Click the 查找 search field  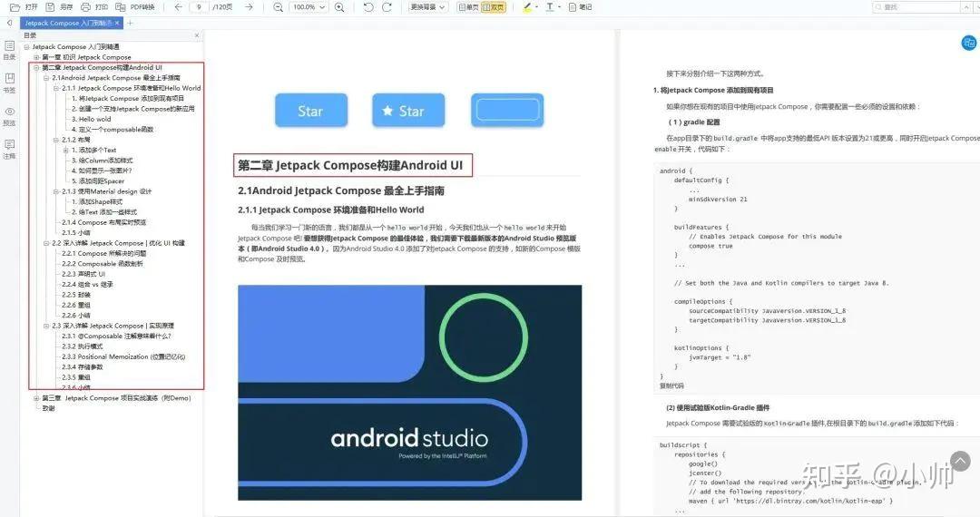click(x=918, y=7)
